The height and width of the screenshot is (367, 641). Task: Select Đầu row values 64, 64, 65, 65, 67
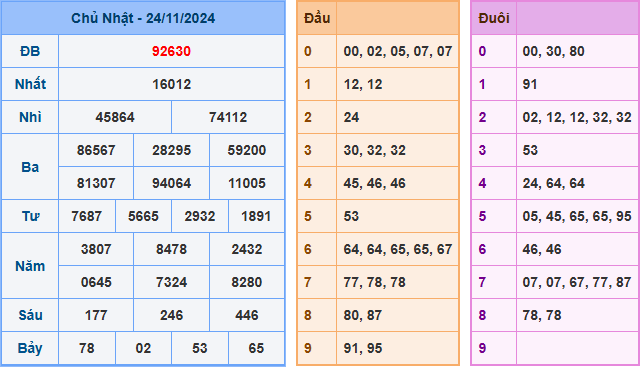coord(398,249)
